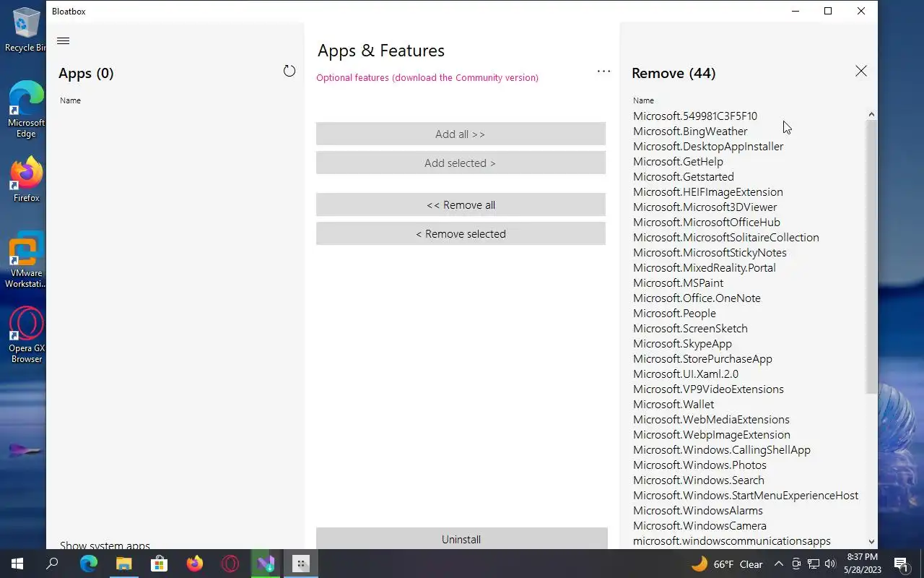Open the hamburger menu in Bloatbox
This screenshot has width=924, height=578.
[x=63, y=41]
